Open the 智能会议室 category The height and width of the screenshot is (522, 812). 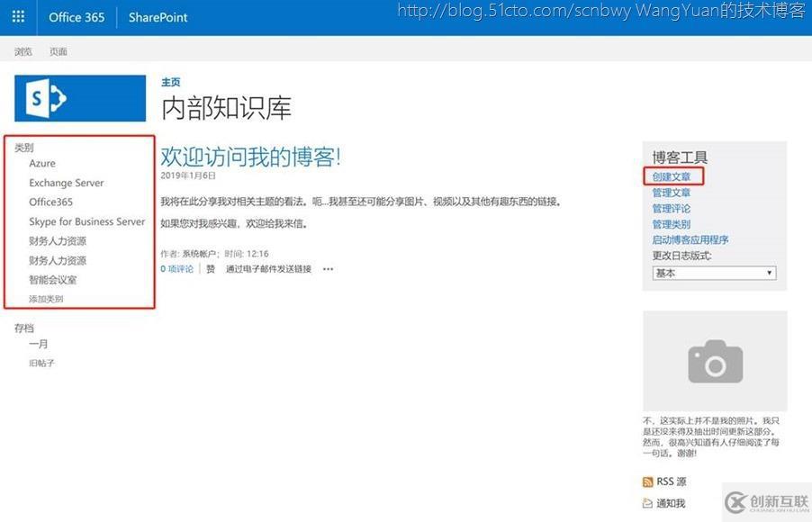[53, 280]
